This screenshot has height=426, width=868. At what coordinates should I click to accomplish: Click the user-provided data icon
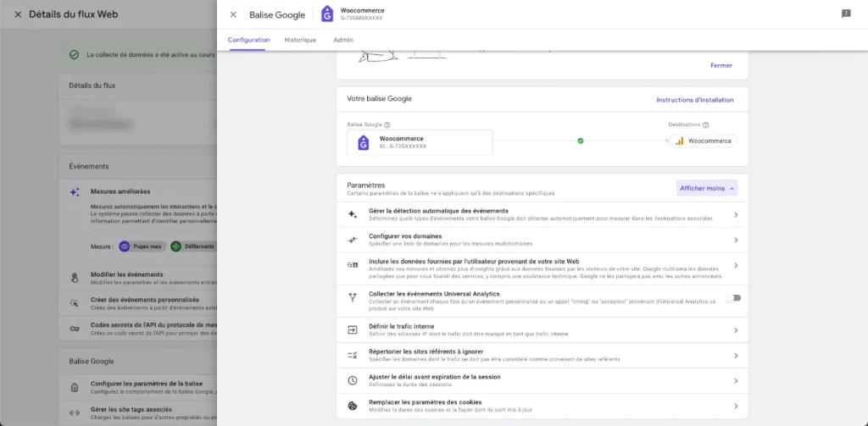353,266
